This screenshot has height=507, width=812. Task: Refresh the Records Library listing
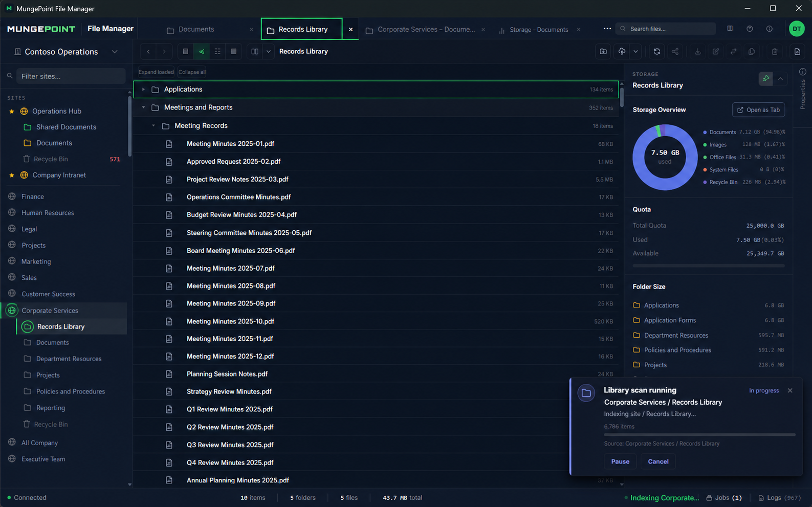657,51
